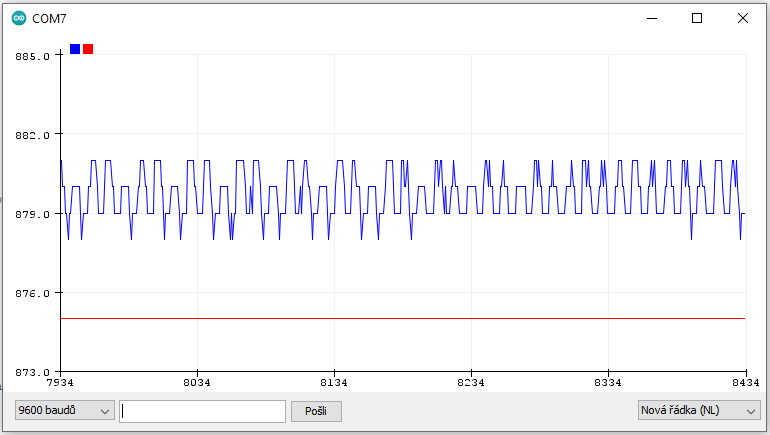Viewport: 770px width, 435px height.
Task: Click the 882.0 y-axis label
Action: coord(32,135)
